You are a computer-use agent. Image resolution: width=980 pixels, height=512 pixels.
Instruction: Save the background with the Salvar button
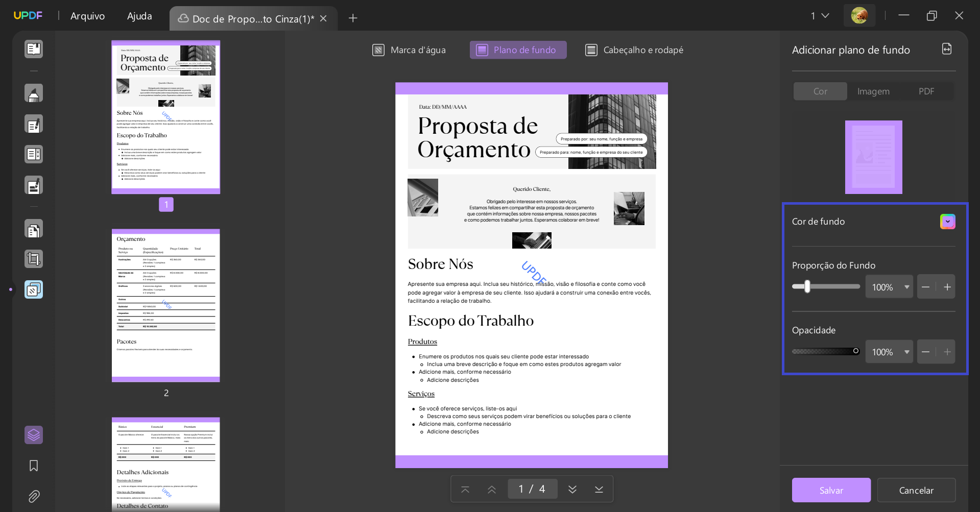coord(830,490)
